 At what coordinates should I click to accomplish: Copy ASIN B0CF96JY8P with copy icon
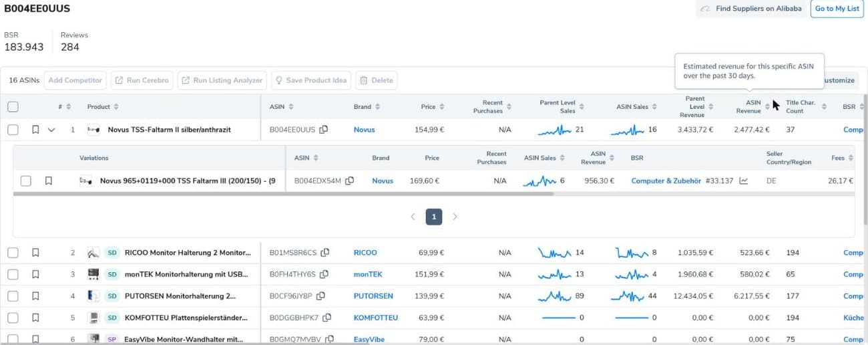pyautogui.click(x=320, y=296)
